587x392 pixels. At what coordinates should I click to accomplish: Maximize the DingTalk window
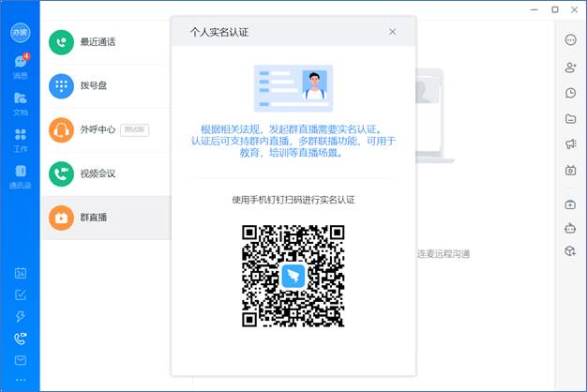point(555,9)
